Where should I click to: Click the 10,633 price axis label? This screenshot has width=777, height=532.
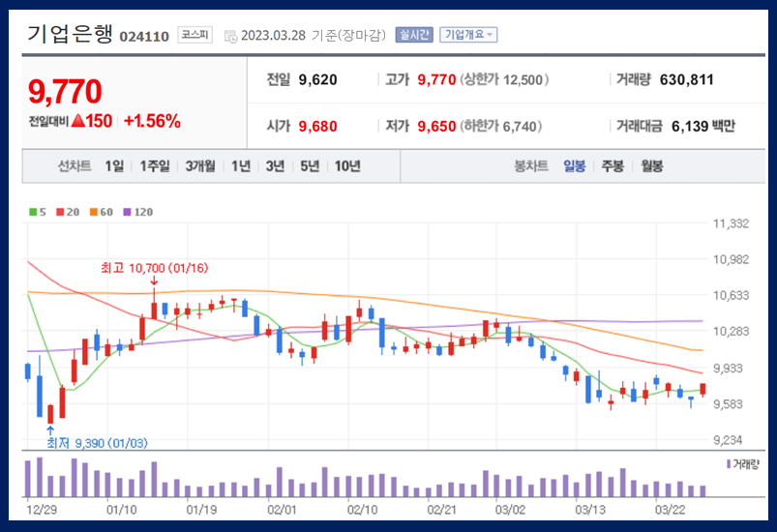(x=731, y=295)
